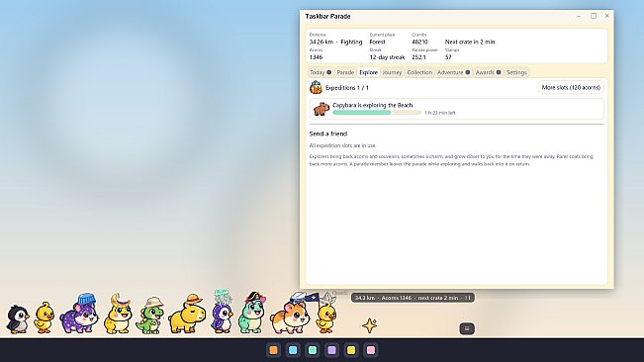
Task: Click the '12-day streak' value
Action: (x=387, y=57)
